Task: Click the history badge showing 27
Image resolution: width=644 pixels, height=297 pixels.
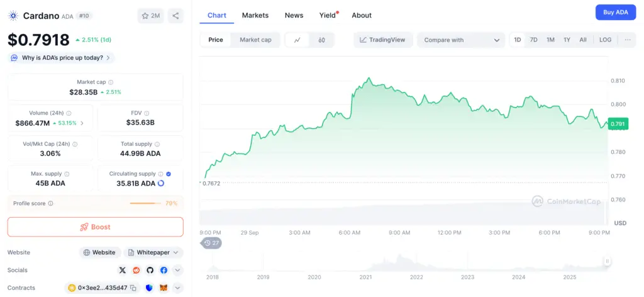Action: pyautogui.click(x=212, y=243)
